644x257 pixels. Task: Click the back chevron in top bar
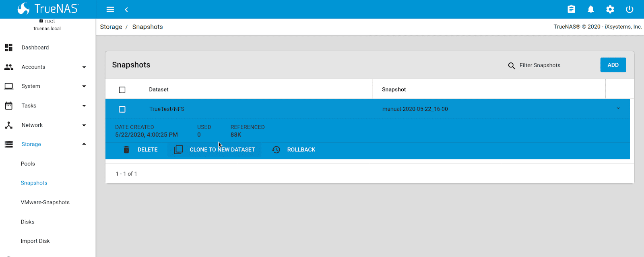(x=126, y=9)
